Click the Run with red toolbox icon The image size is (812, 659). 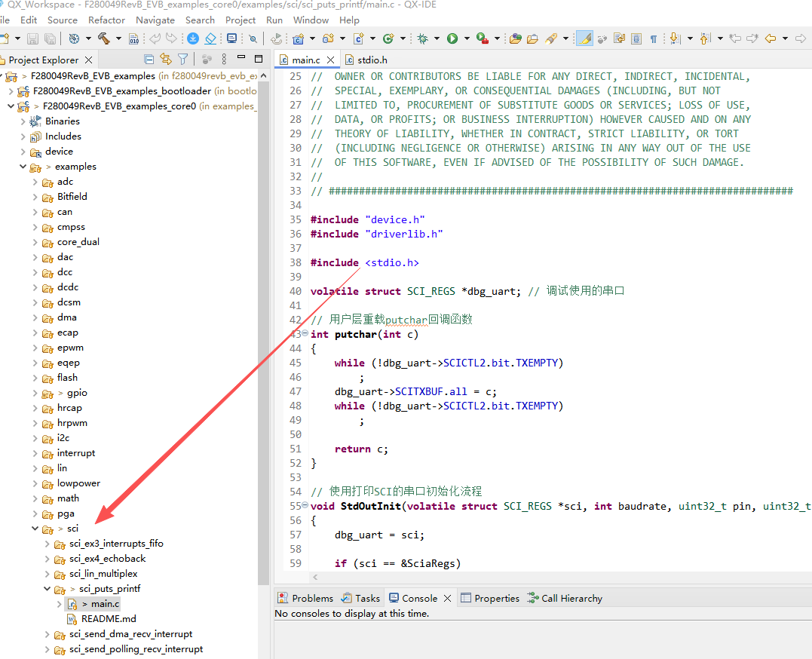click(483, 38)
